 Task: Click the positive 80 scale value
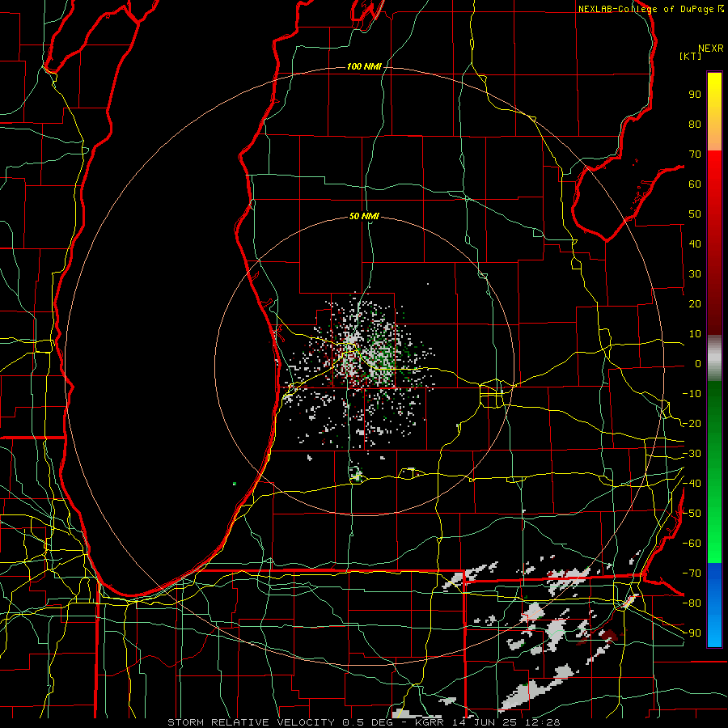695,124
